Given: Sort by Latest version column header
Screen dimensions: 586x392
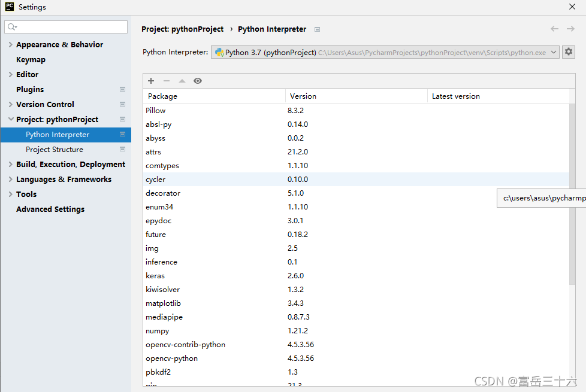Looking at the screenshot, I should 498,96.
